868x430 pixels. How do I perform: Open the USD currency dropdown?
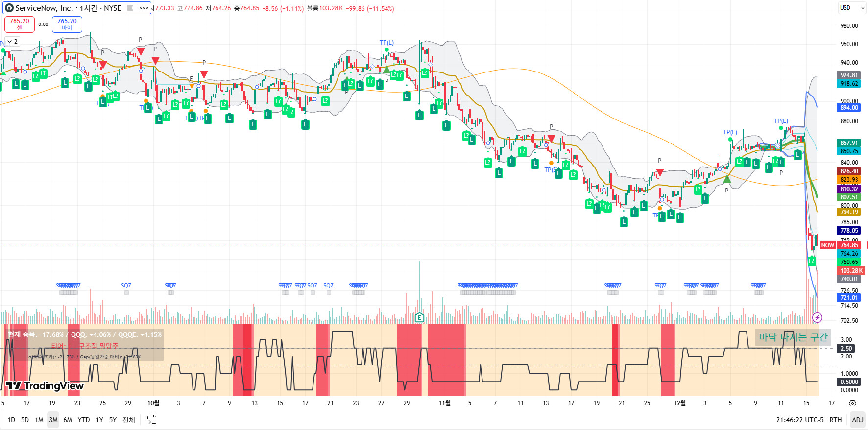pos(851,8)
